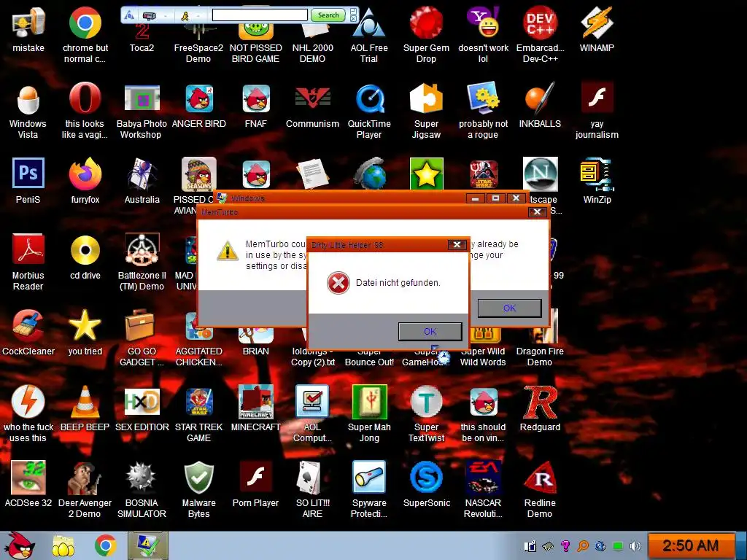Close the MemTurbo dialog with X button
The width and height of the screenshot is (747, 560).
click(x=537, y=212)
